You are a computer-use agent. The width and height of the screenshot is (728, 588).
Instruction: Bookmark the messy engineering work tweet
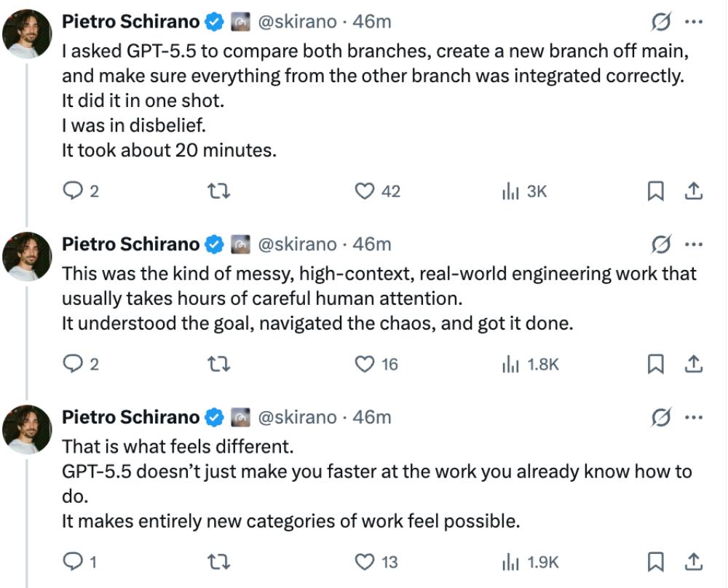[655, 364]
